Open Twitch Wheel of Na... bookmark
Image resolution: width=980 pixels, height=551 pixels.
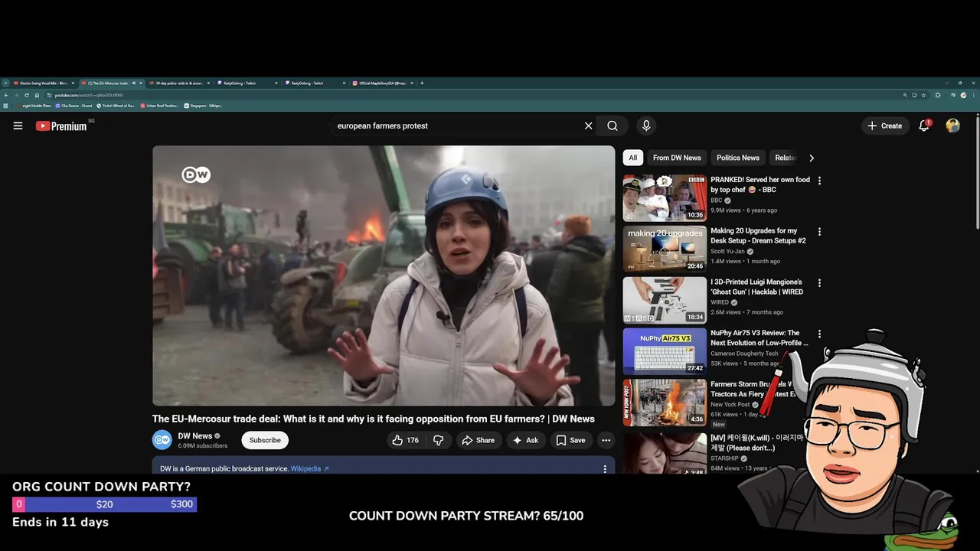pyautogui.click(x=115, y=106)
